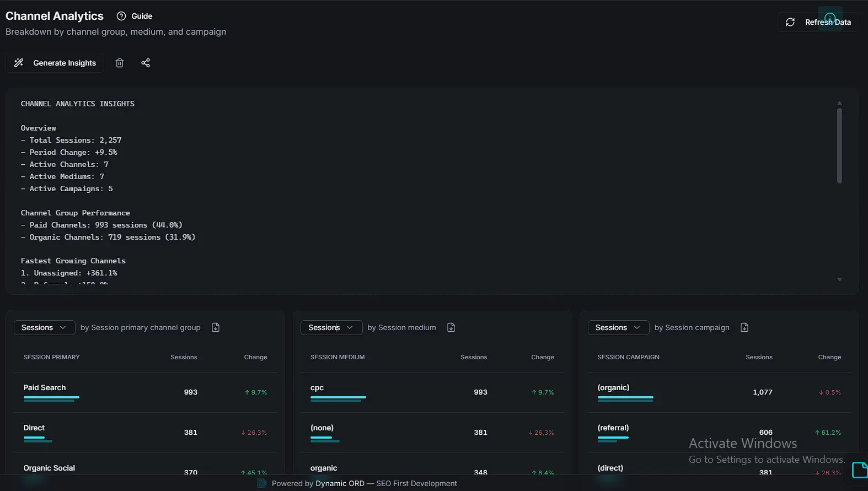The image size is (868, 491).
Task: Click the Guide help icon
Action: click(121, 16)
